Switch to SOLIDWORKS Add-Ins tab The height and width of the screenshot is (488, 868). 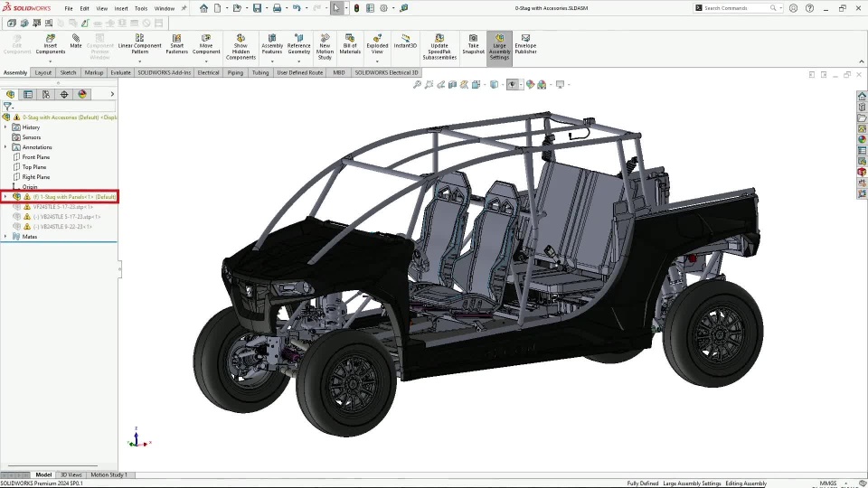tap(164, 72)
